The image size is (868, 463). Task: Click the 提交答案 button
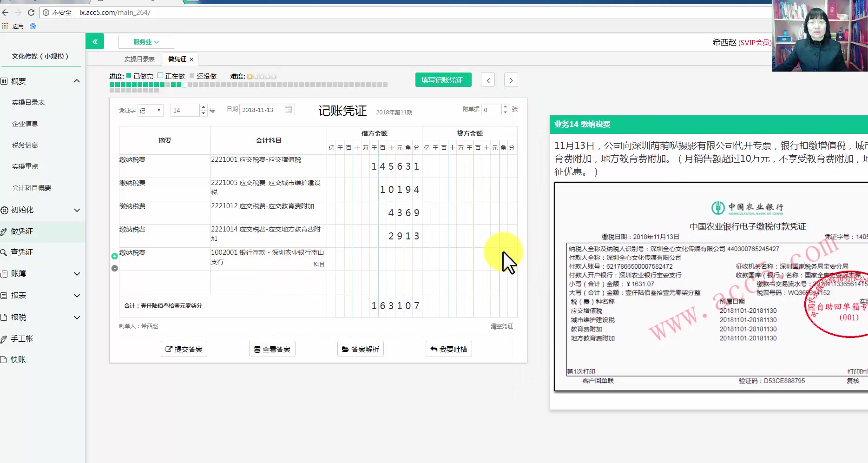click(184, 349)
